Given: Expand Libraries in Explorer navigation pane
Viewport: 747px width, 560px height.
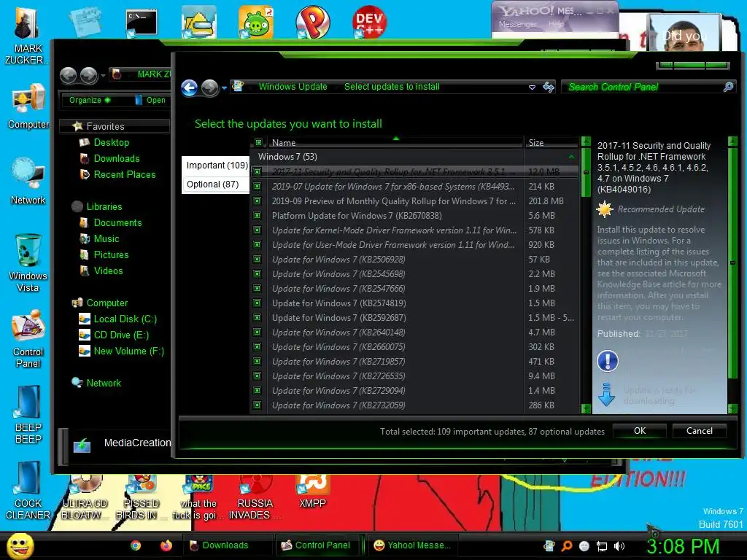Looking at the screenshot, I should (104, 206).
